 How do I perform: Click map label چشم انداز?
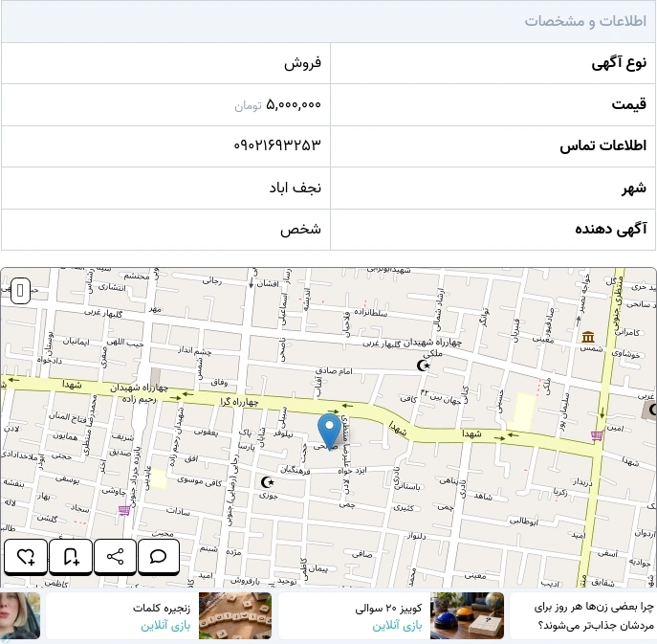tap(194, 350)
